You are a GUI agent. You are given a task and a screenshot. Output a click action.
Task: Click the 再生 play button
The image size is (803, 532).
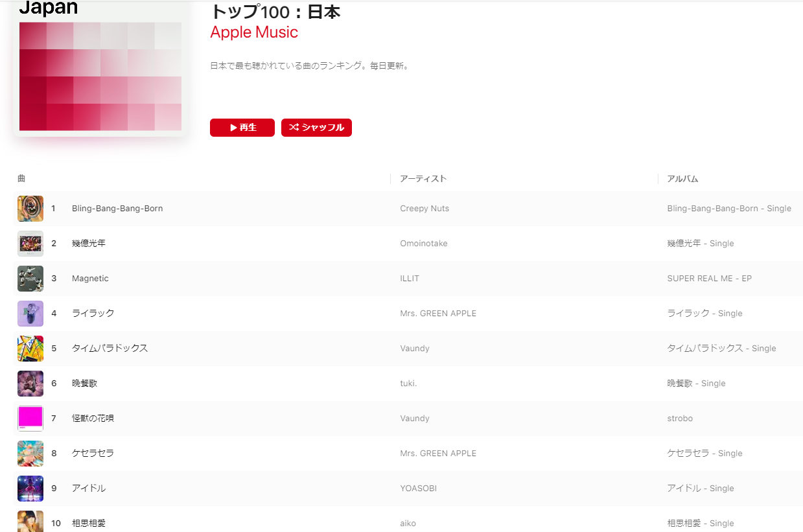(242, 128)
